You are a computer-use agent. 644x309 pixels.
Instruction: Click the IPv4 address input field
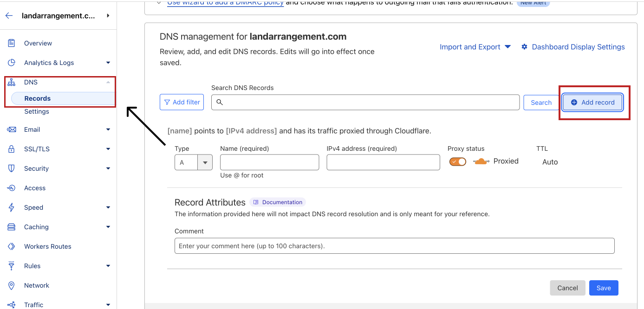tap(383, 162)
